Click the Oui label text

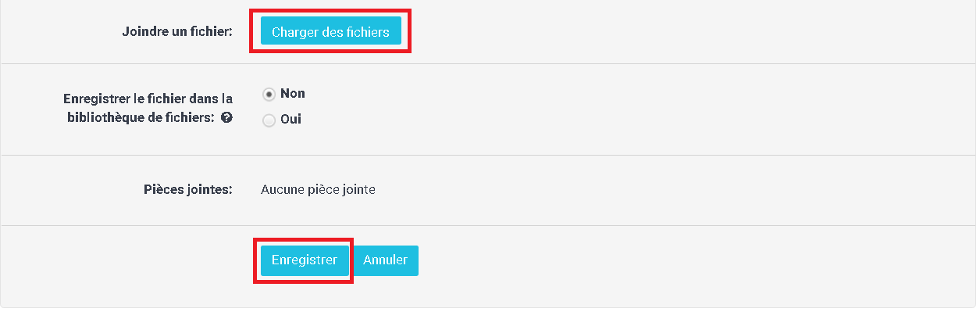pyautogui.click(x=290, y=120)
